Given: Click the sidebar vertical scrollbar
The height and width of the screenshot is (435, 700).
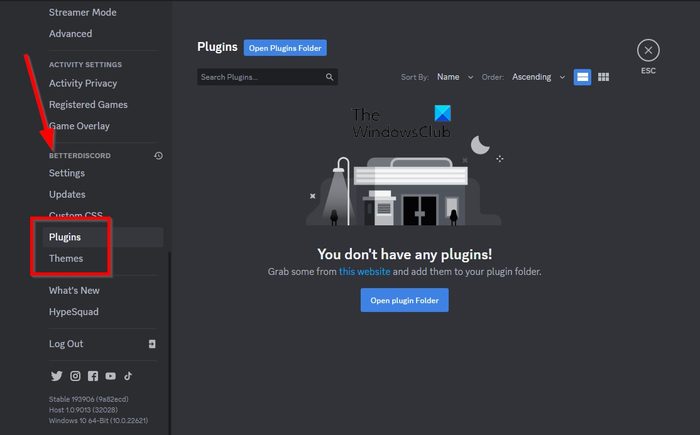Looking at the screenshot, I should (x=169, y=343).
